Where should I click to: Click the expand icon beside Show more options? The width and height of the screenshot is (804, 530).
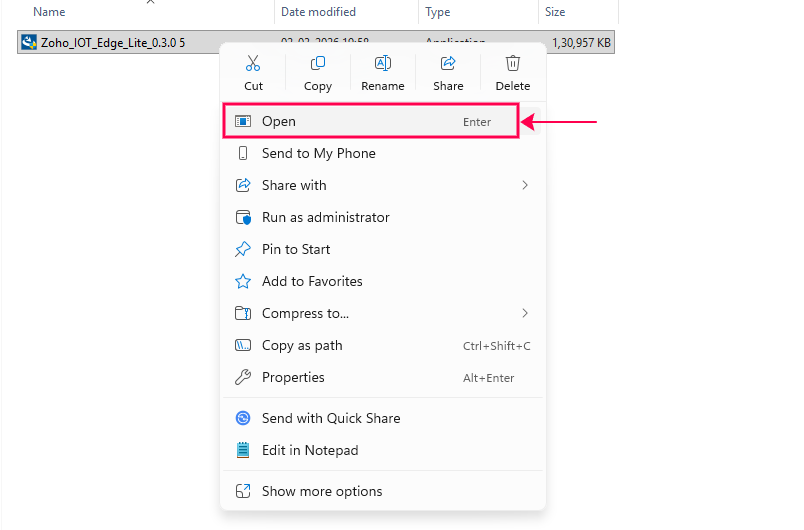click(243, 491)
